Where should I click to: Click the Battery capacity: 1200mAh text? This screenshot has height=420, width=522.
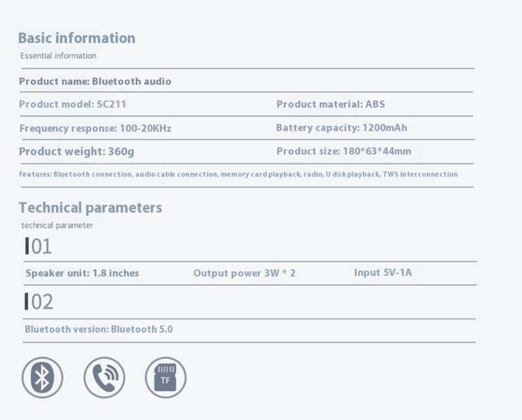click(x=341, y=128)
